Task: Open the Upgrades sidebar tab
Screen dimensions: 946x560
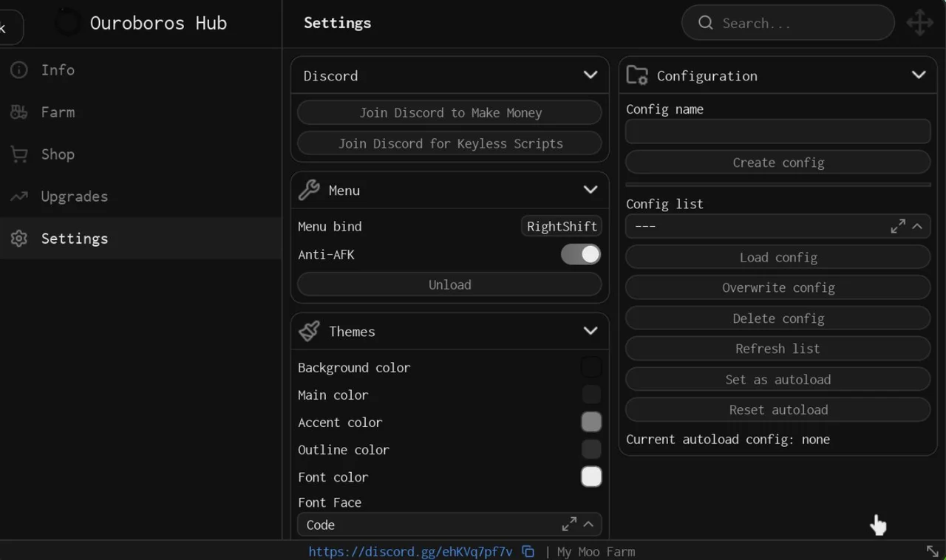Action: [140, 196]
